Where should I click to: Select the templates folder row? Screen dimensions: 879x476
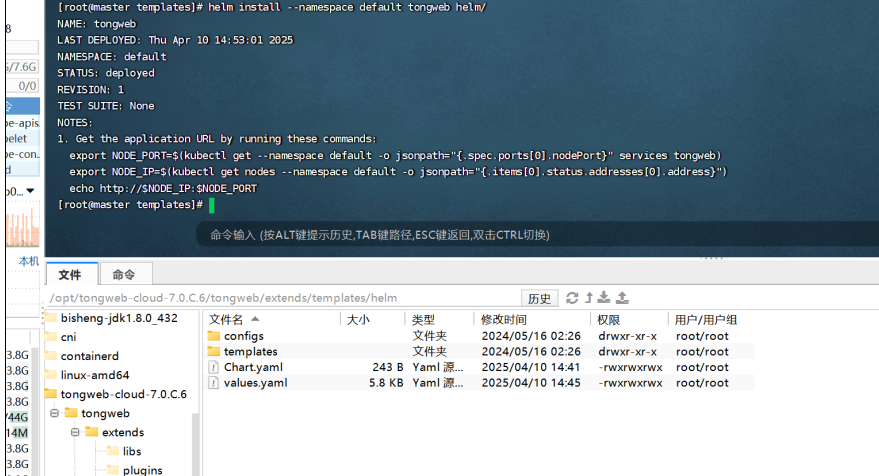(480, 352)
